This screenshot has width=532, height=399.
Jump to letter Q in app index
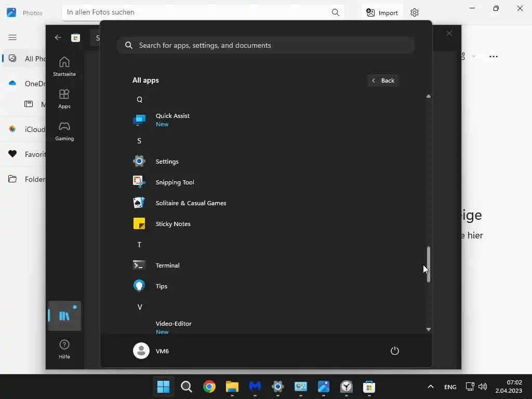[139, 99]
